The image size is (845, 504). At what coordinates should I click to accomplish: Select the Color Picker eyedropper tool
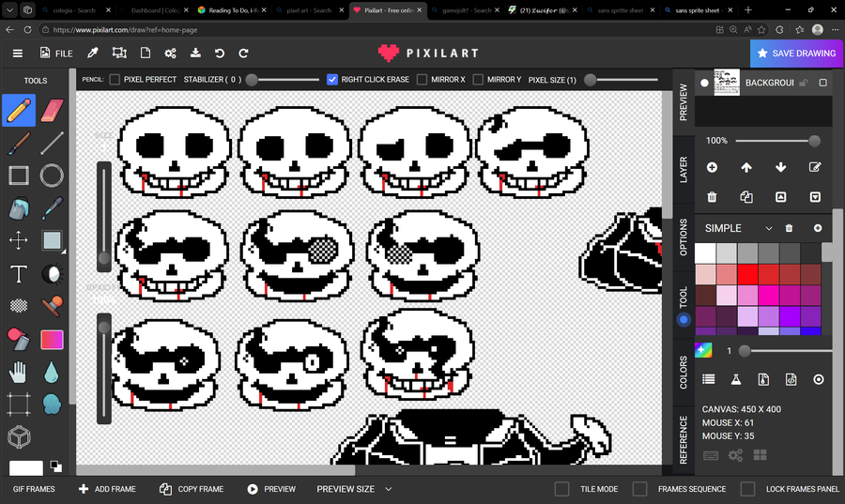(52, 209)
